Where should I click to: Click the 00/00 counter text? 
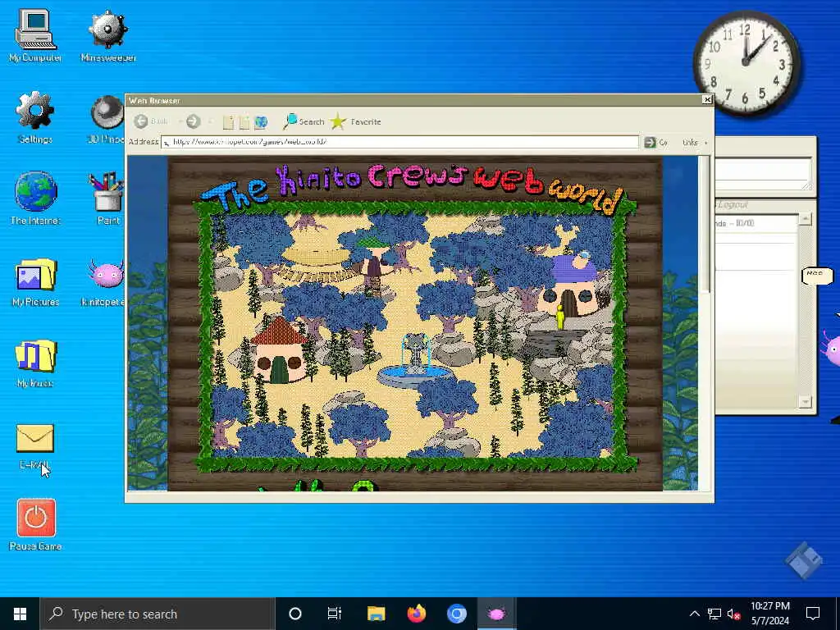pyautogui.click(x=745, y=223)
